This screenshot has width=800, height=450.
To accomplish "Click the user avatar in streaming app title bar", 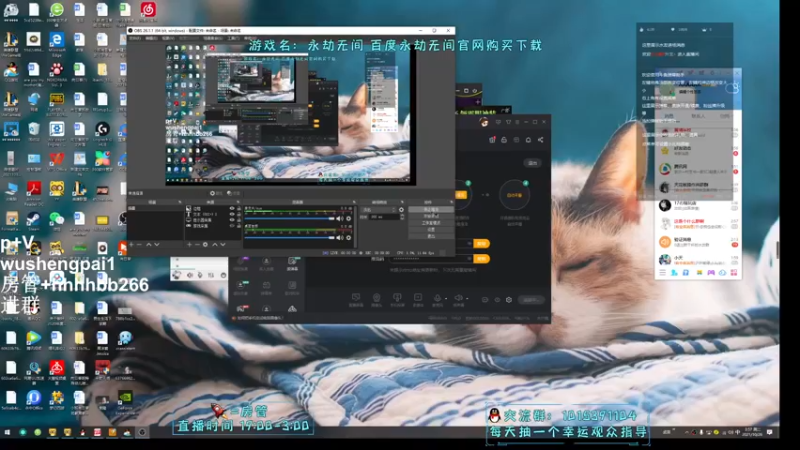I will pos(484,122).
